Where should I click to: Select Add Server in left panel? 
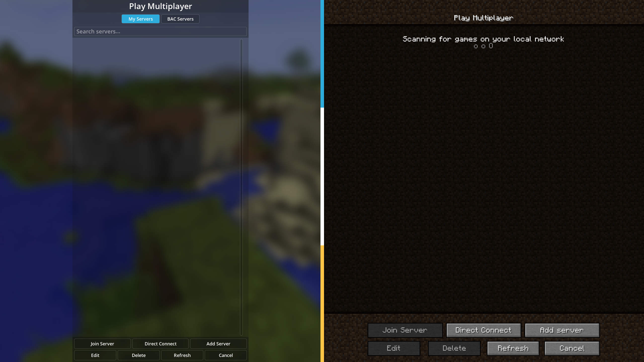click(x=218, y=343)
